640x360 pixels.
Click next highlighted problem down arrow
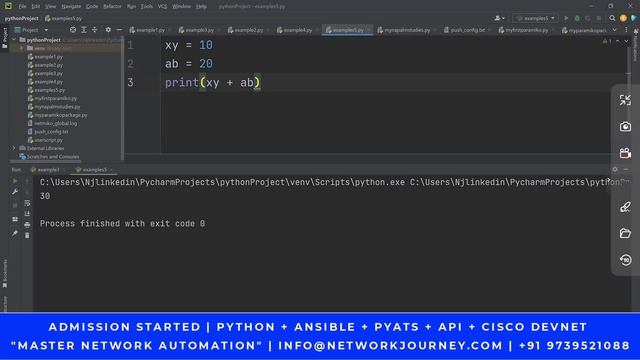click(626, 41)
